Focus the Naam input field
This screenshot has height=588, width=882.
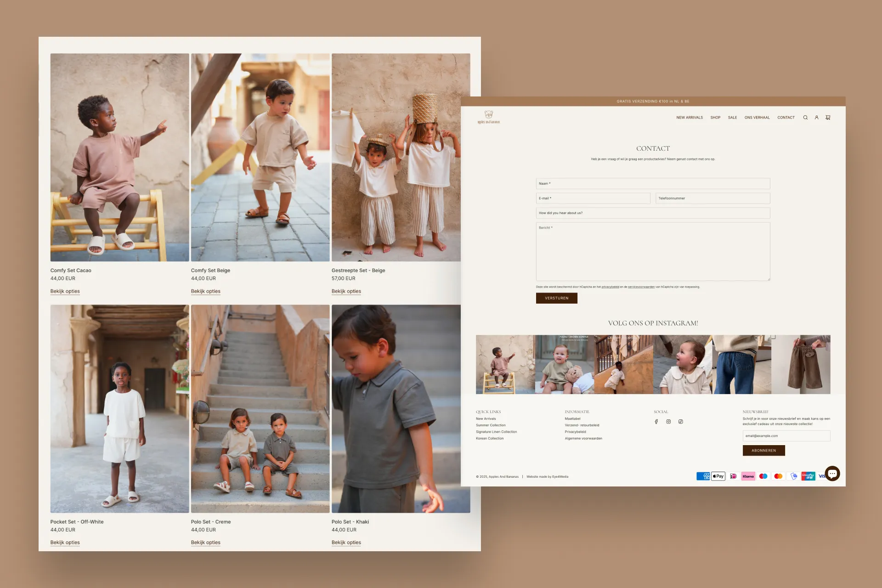653,184
